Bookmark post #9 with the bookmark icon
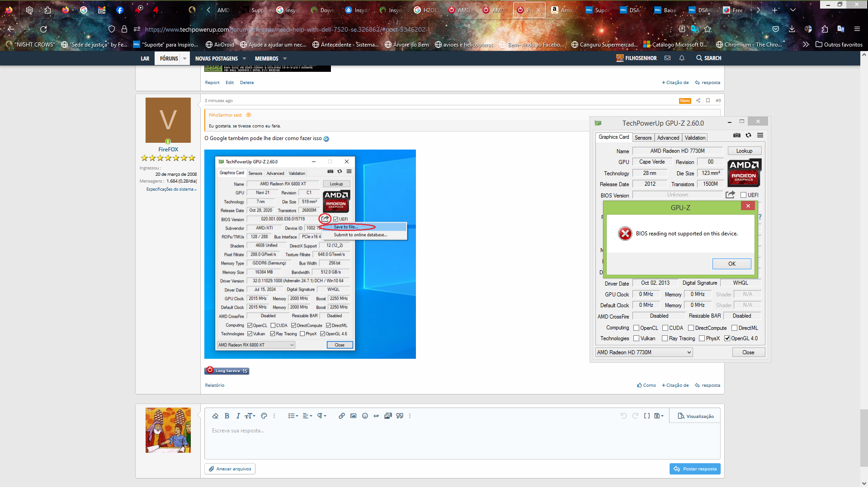Screen dimensions: 868x488 (708, 100)
